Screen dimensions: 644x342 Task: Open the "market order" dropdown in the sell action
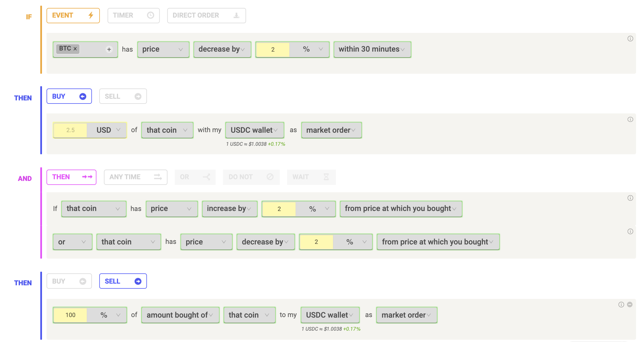pyautogui.click(x=406, y=315)
